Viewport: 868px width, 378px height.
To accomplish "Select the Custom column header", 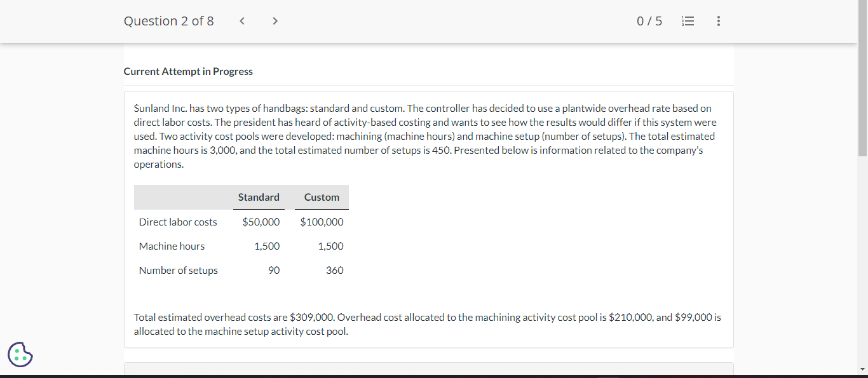I will pyautogui.click(x=321, y=197).
